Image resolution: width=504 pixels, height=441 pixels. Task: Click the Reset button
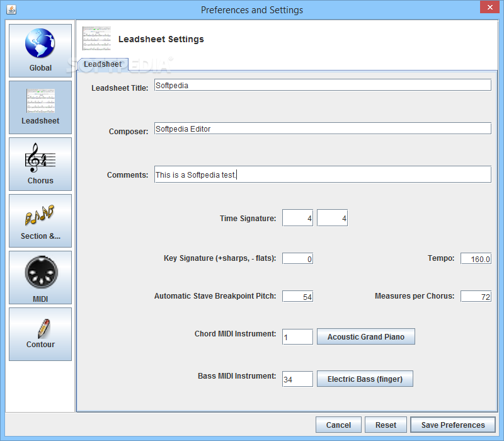[386, 425]
